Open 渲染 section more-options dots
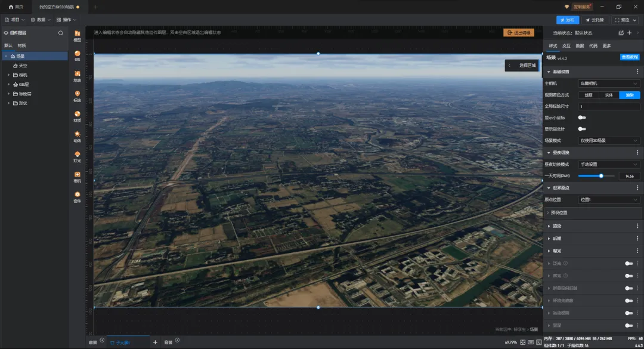The width and height of the screenshot is (644, 349). (x=637, y=226)
